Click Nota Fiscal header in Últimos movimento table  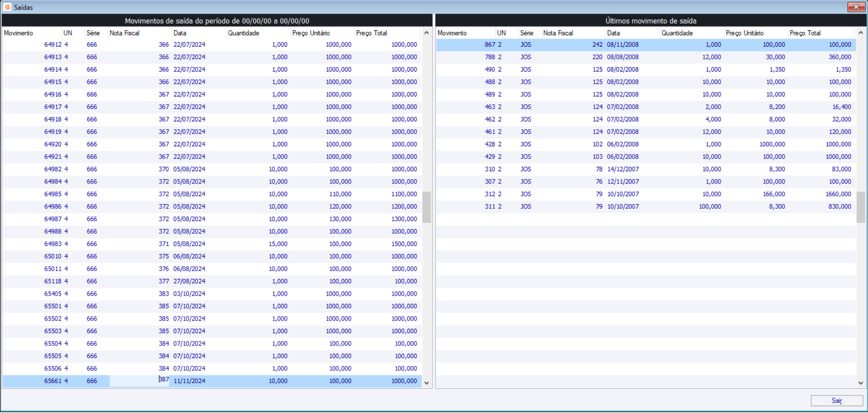tap(574, 33)
